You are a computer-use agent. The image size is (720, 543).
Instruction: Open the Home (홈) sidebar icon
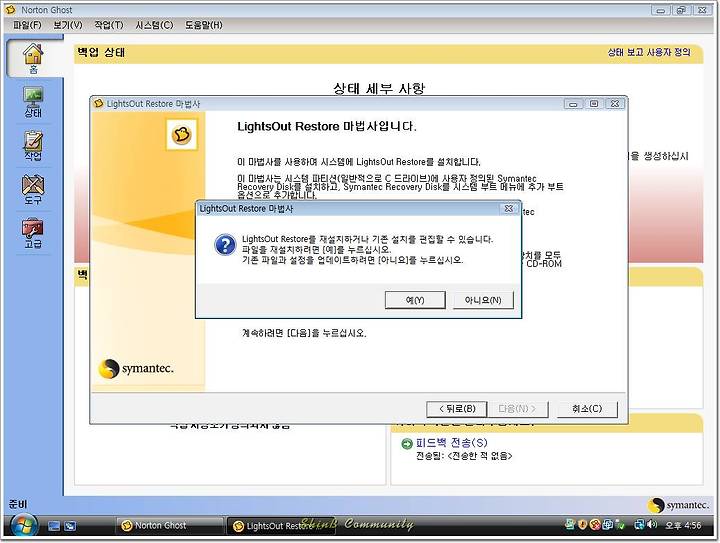tap(33, 58)
